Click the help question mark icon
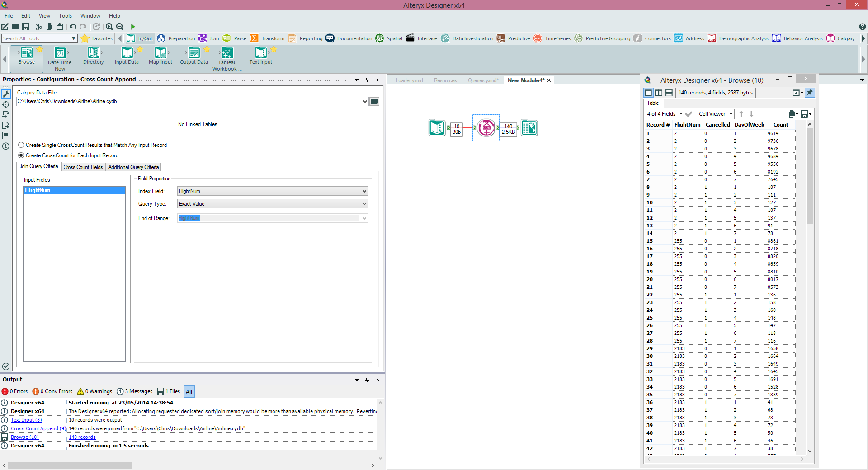 point(862,27)
